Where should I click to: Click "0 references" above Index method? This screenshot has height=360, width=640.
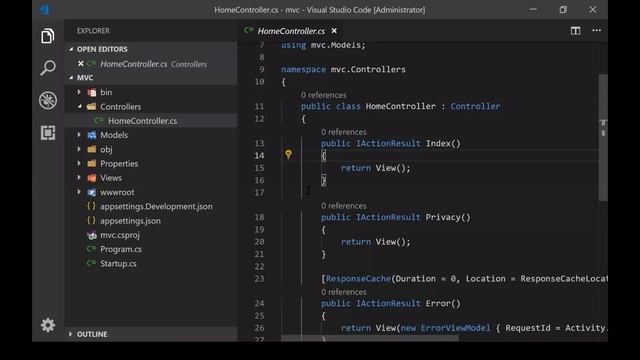point(344,132)
